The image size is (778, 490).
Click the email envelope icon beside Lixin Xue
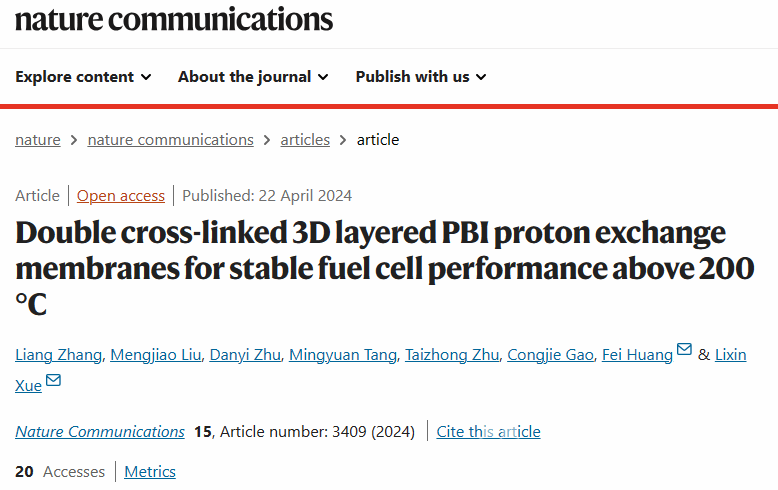[53, 380]
